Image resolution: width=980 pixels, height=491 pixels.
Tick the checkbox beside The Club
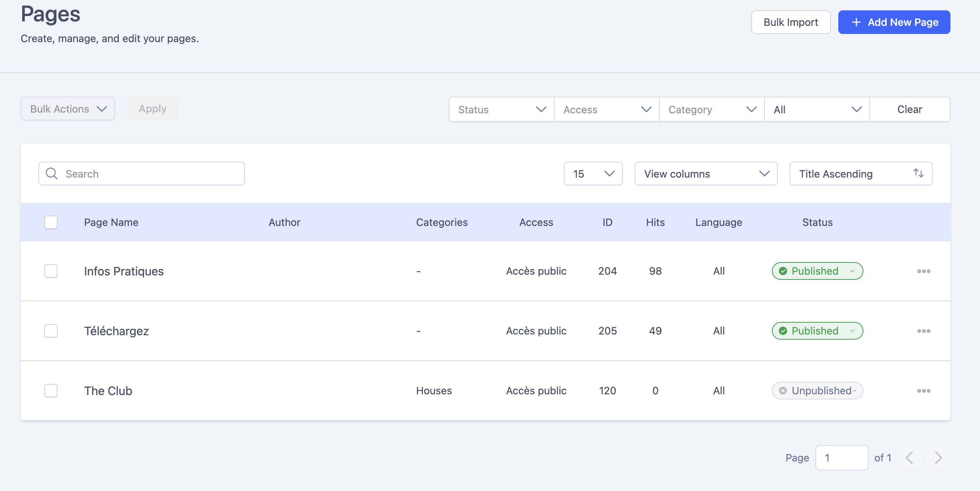(51, 391)
